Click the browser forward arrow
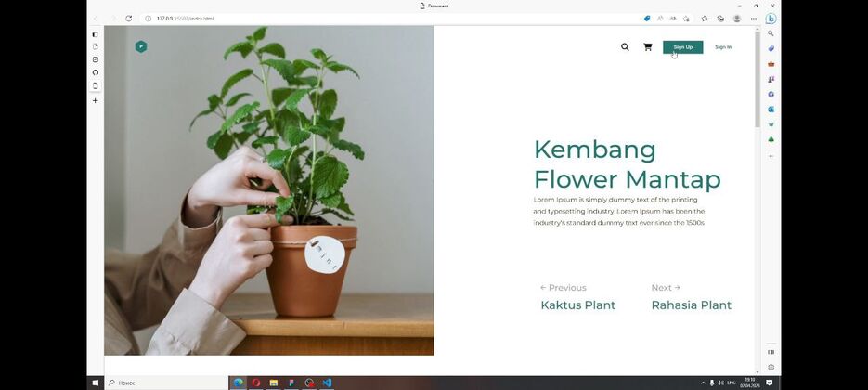The height and width of the screenshot is (390, 868). pyautogui.click(x=113, y=19)
